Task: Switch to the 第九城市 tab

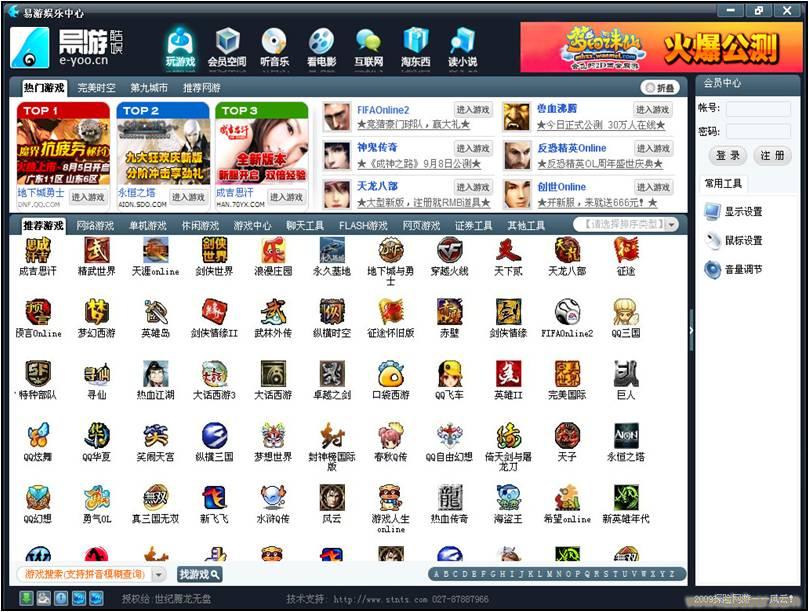Action: point(149,88)
